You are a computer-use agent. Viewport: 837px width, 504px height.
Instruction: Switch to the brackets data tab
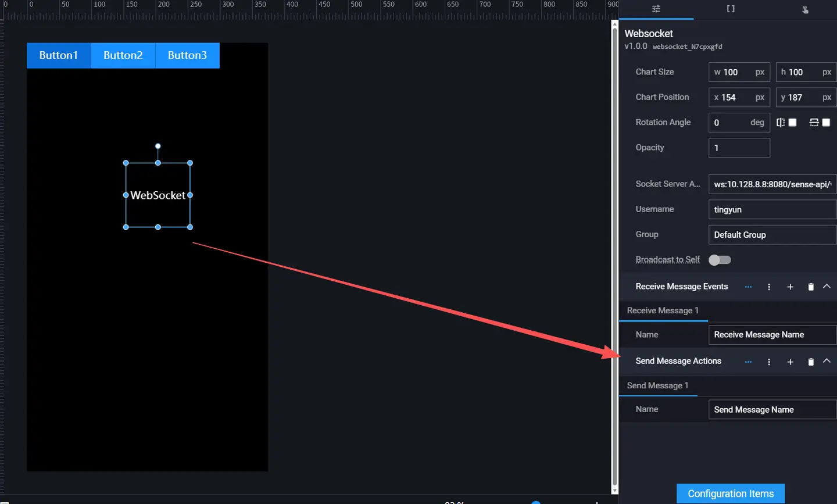tap(731, 9)
